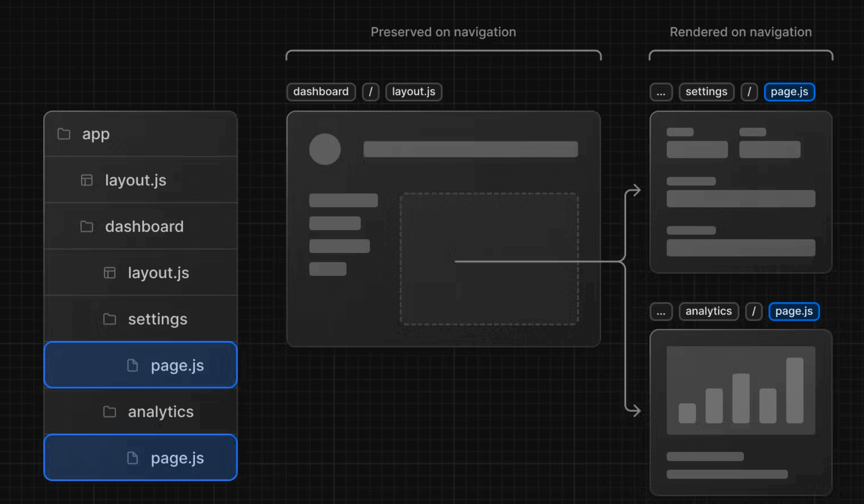Viewport: 864px width, 504px height.
Task: Click the settings breadcrumb chip above the settings preview
Action: pyautogui.click(x=706, y=92)
